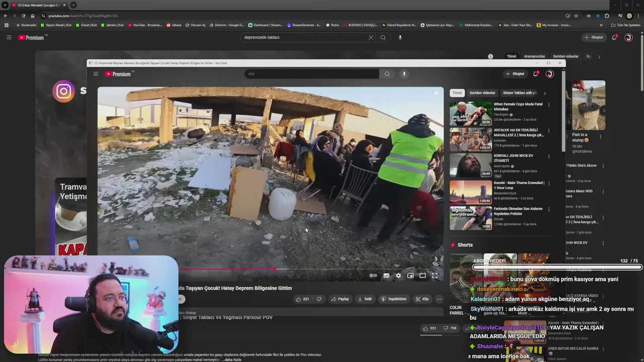Open options for Fish in a stump short

600,136
